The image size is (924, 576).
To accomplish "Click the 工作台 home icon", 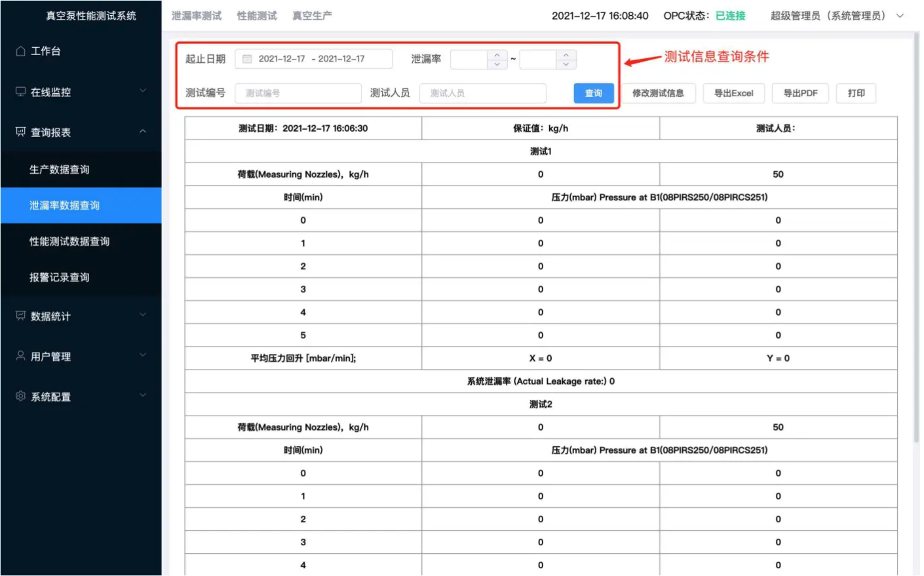I will click(20, 51).
